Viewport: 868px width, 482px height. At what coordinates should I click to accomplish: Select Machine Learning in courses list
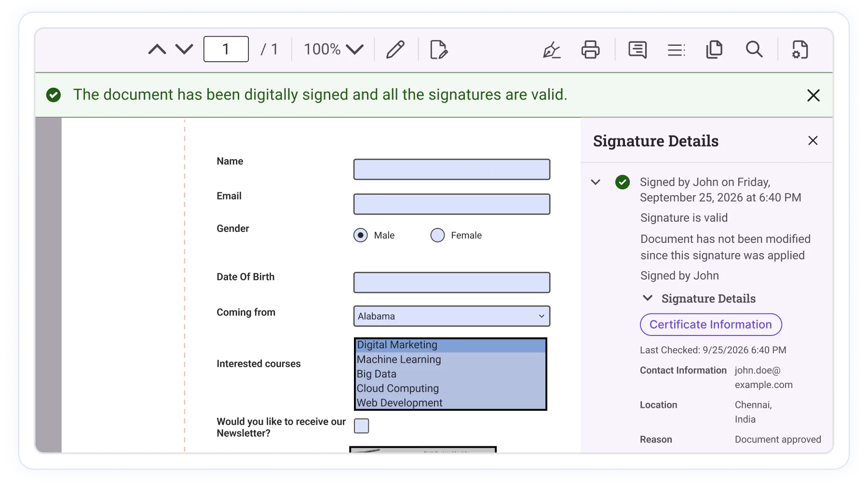click(x=451, y=360)
